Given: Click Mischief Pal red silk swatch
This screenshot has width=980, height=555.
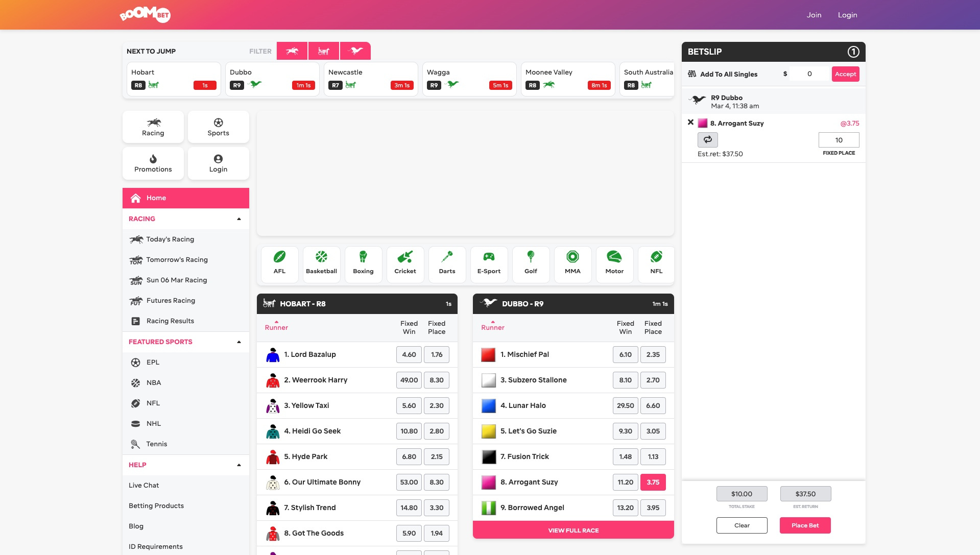Looking at the screenshot, I should click(489, 354).
